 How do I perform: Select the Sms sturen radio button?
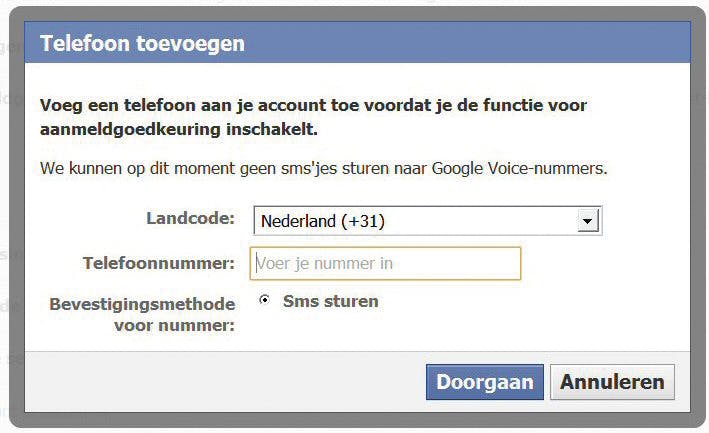click(264, 300)
